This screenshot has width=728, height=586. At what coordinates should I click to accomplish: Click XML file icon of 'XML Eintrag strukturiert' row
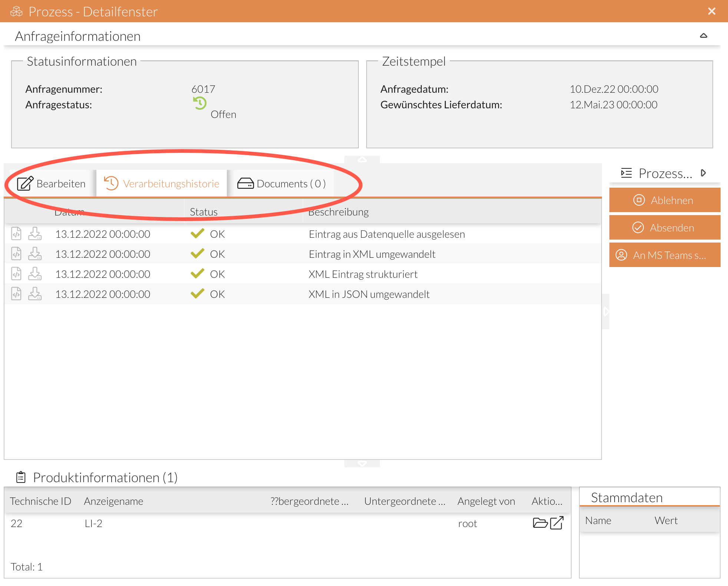coord(16,274)
